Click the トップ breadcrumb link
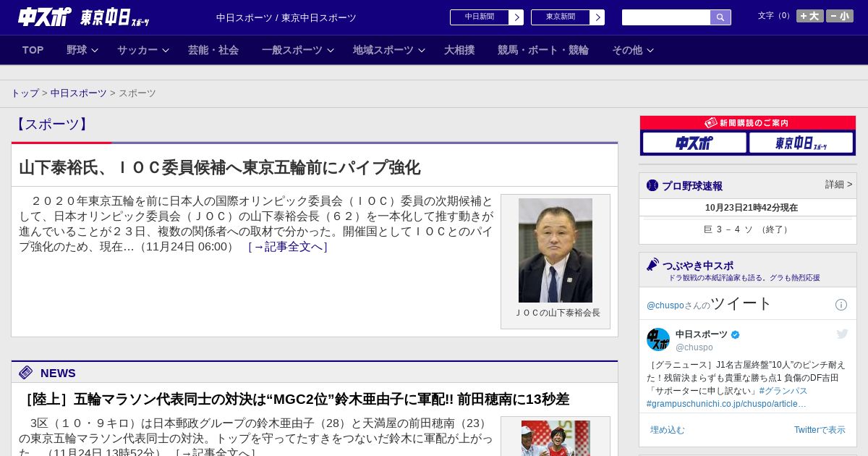 (25, 93)
